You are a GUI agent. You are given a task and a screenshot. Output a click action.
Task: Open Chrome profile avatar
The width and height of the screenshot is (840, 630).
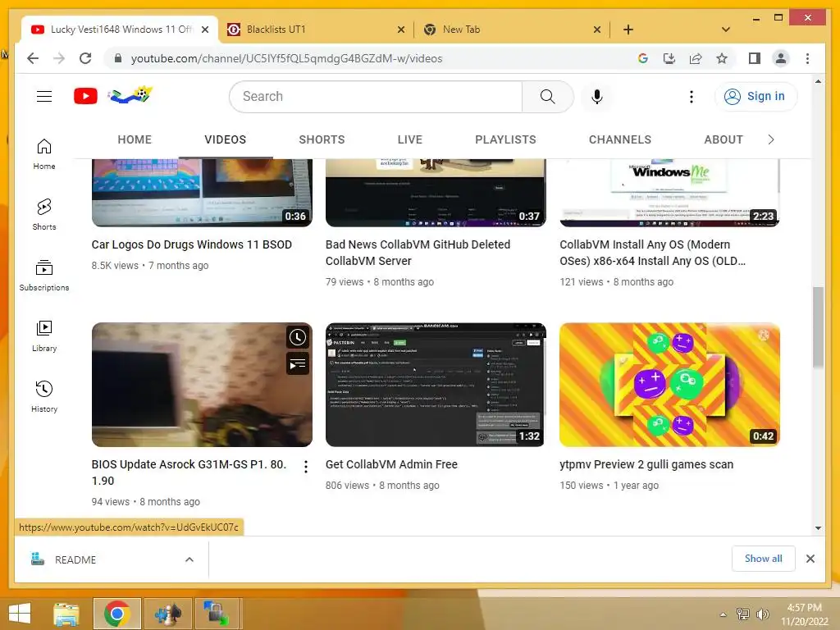pos(781,58)
